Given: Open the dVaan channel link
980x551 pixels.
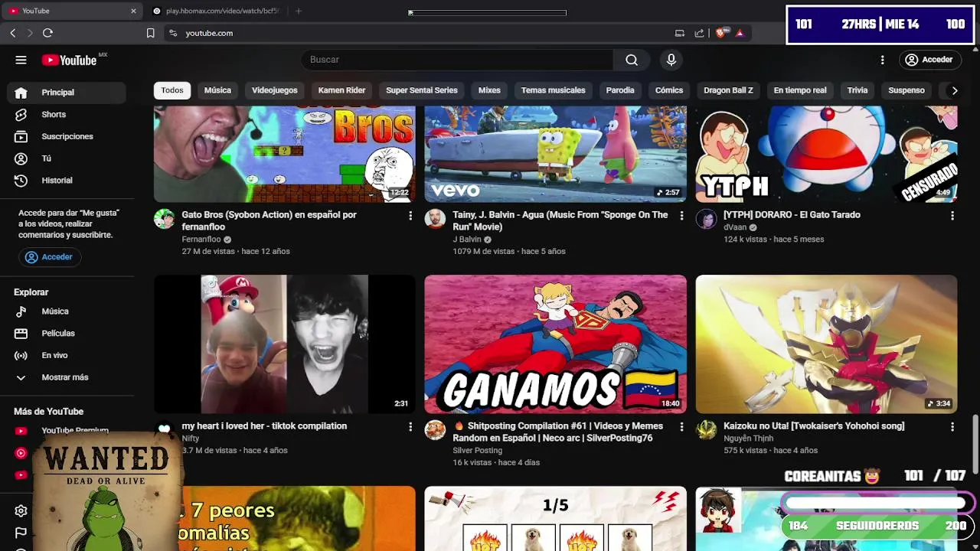Looking at the screenshot, I should (735, 227).
